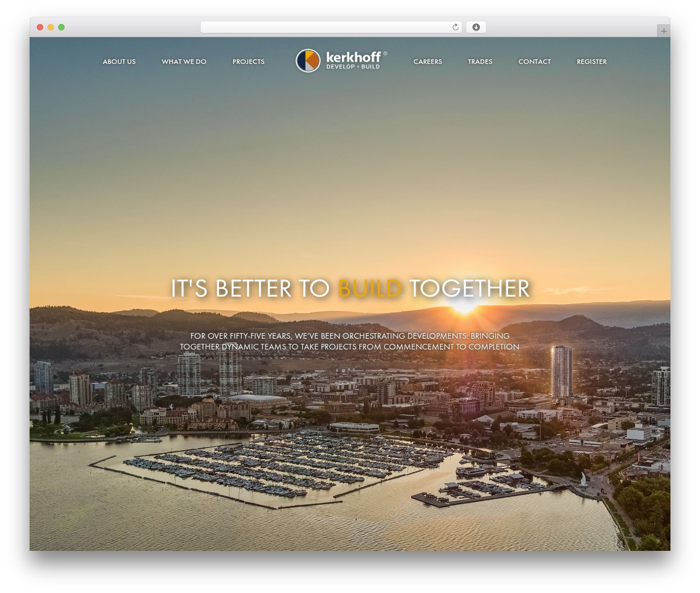Click the 'For over fifty-five years' paragraph
This screenshot has height=593, width=700.
(x=350, y=341)
